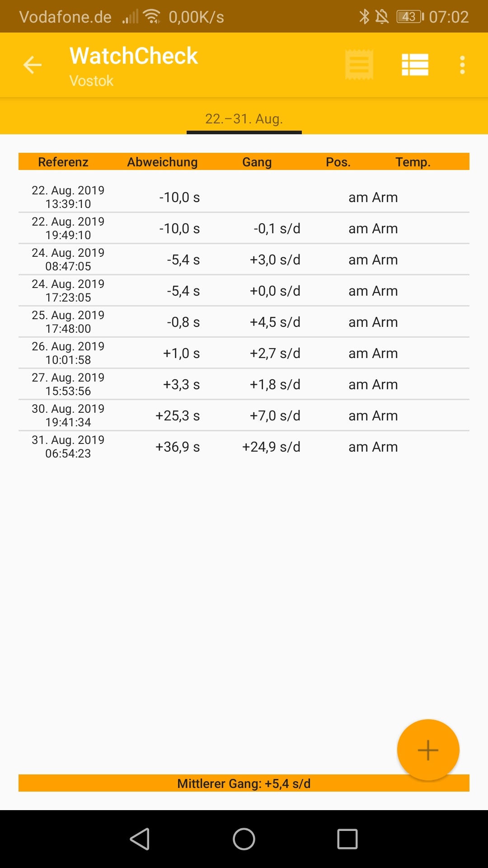Tap the Mittlerer Gang summary bar
488x868 pixels.
244,783
